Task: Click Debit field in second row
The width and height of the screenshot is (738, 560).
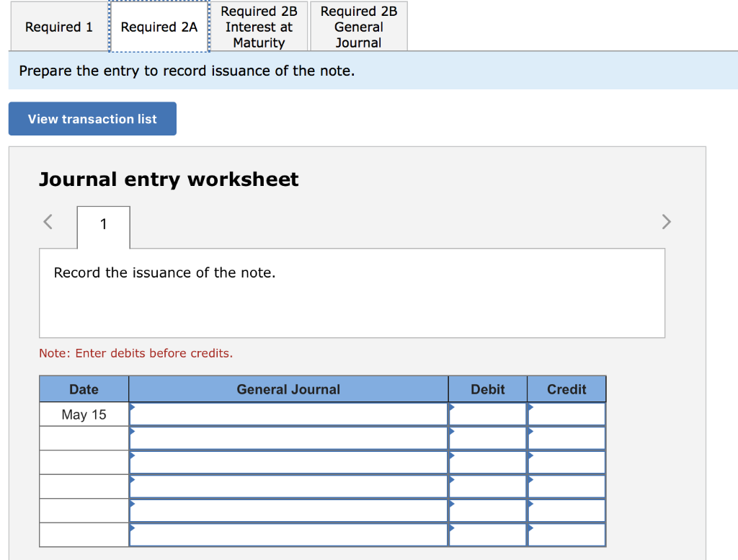Action: (x=488, y=439)
